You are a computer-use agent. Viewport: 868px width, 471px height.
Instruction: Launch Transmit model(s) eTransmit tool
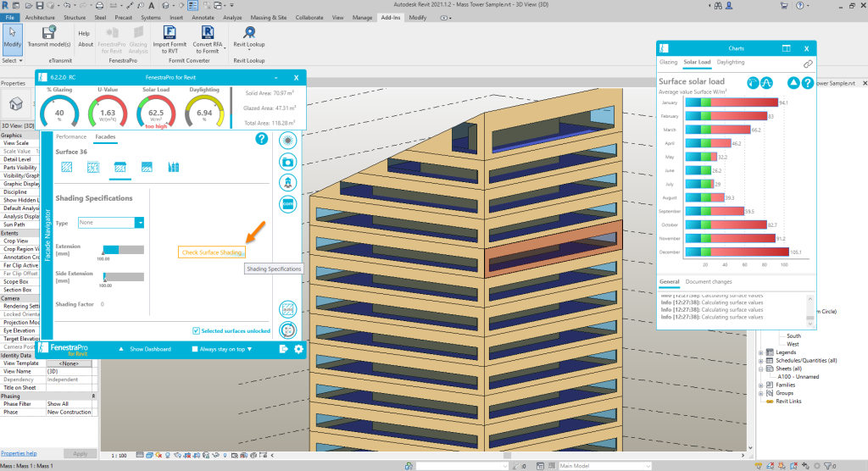48,36
